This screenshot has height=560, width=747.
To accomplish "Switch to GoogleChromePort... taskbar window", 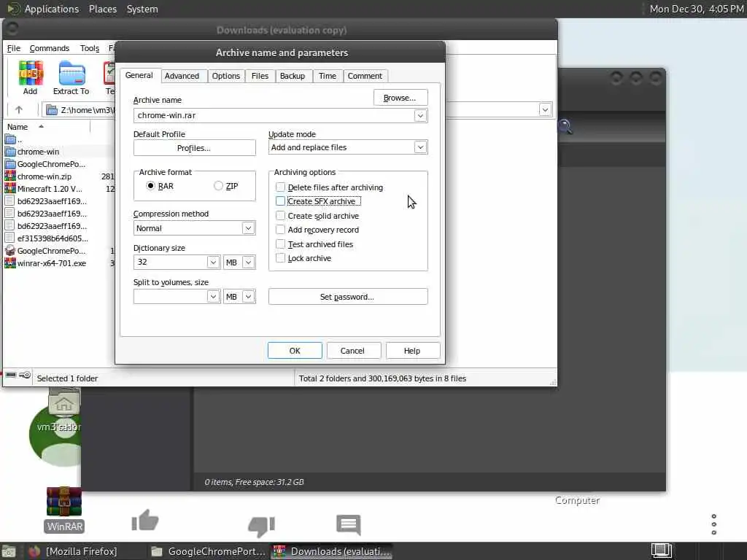I will (x=209, y=551).
